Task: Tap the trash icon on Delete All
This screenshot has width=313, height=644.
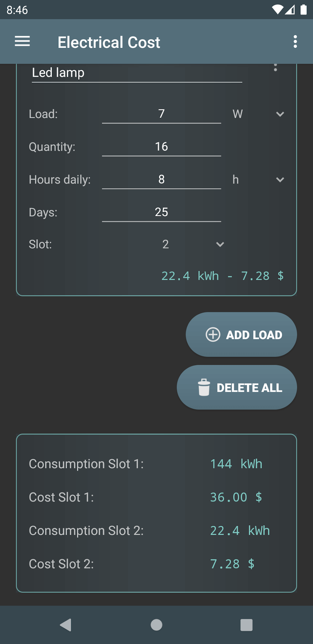Action: (204, 387)
